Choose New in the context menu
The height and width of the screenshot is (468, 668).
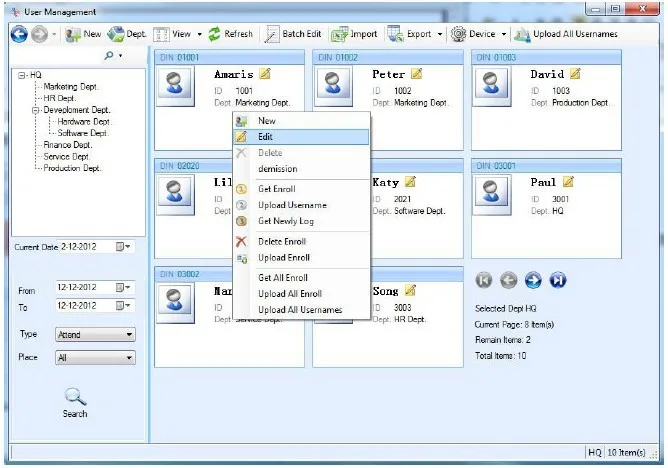[301, 121]
